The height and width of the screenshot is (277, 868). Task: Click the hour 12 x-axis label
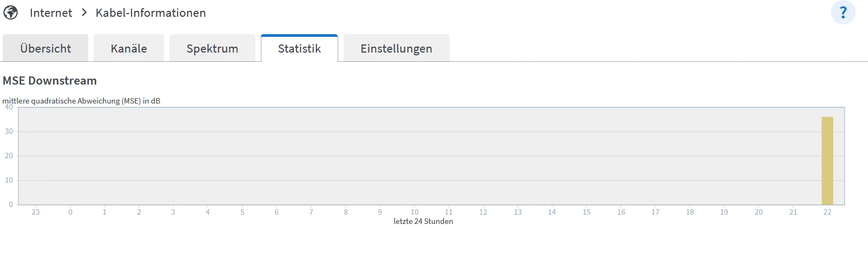[483, 212]
